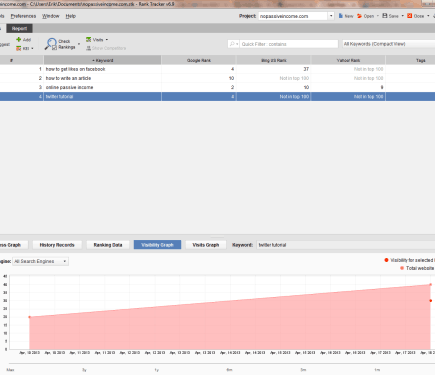The width and height of the screenshot is (435, 375).
Task: Set the time range to 1y
Action: pos(157,370)
